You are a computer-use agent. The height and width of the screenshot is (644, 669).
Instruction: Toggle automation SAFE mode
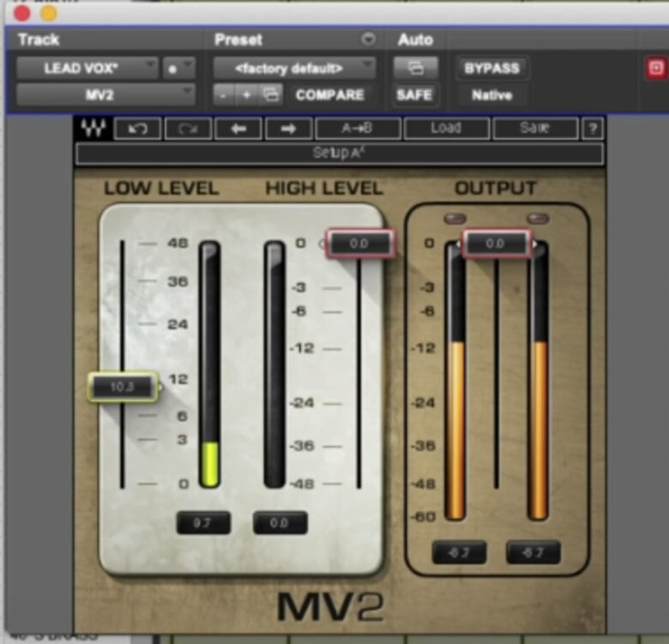pyautogui.click(x=415, y=94)
